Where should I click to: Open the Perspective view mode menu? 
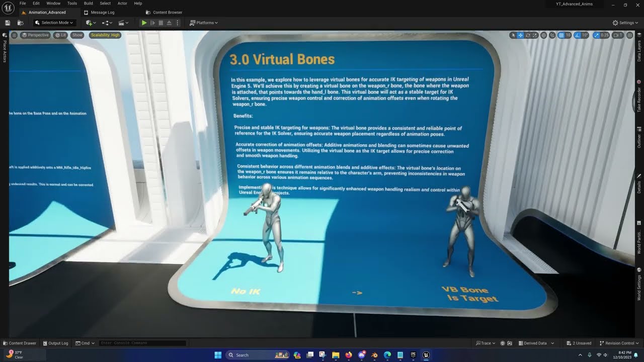coord(35,35)
